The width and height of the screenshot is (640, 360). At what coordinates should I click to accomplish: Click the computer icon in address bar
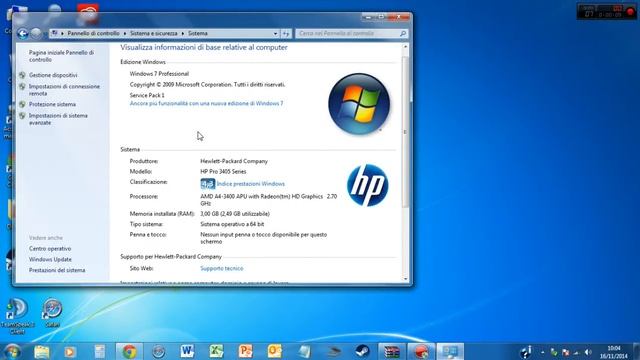pos(55,33)
